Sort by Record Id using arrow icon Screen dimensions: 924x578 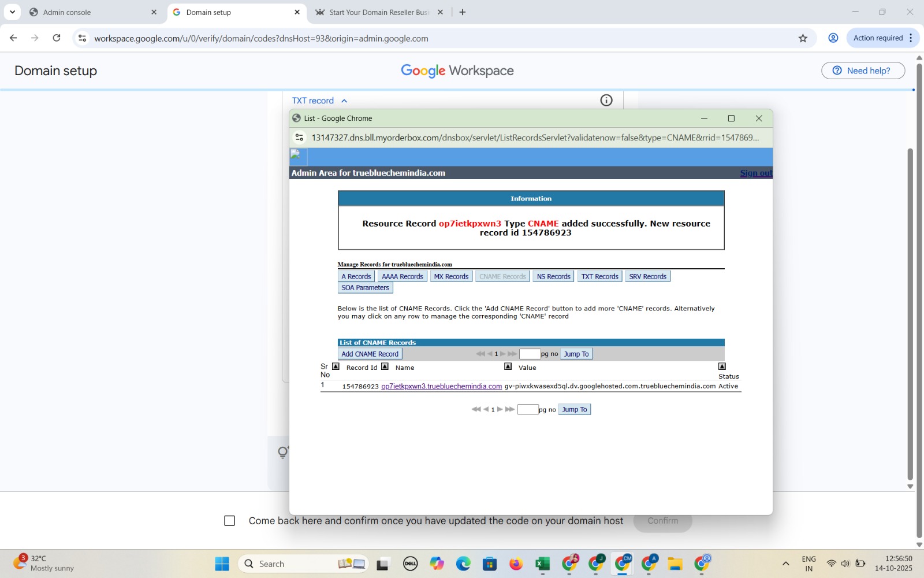click(x=385, y=366)
